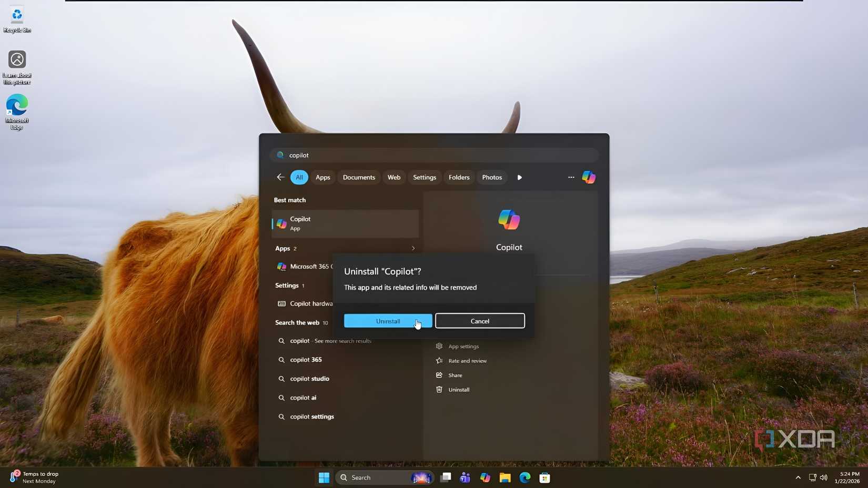Click the Copilot logo in search results panel
Screen dimensions: 868x488
tap(509, 220)
